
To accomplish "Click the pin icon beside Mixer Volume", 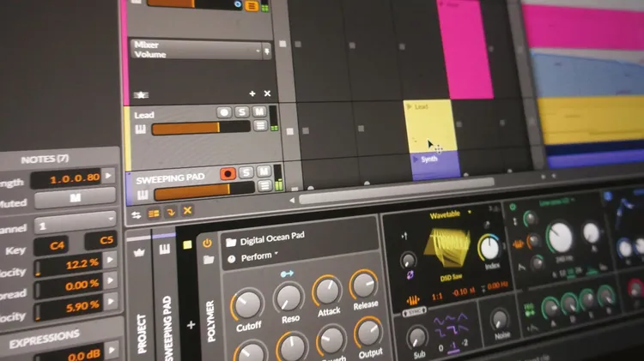I will [267, 51].
